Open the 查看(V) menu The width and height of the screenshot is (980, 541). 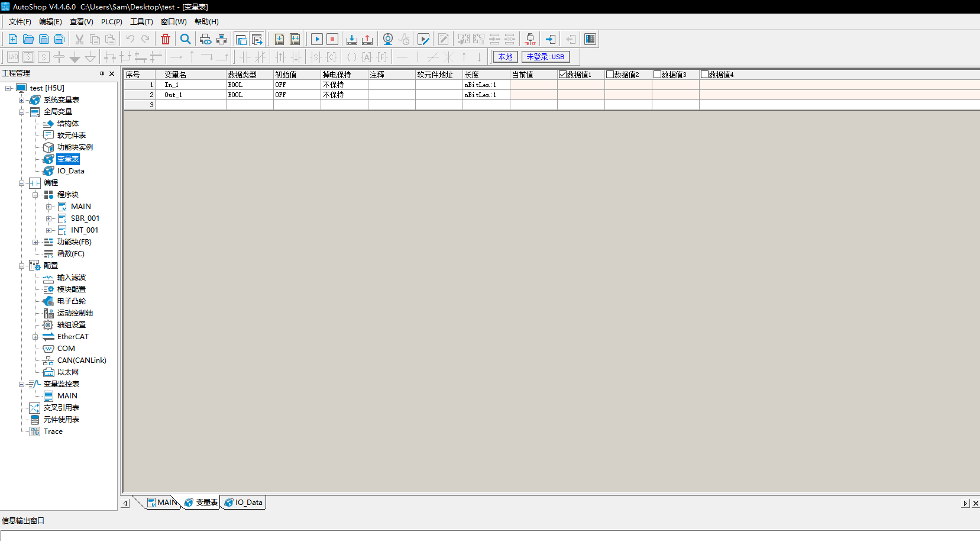(82, 22)
